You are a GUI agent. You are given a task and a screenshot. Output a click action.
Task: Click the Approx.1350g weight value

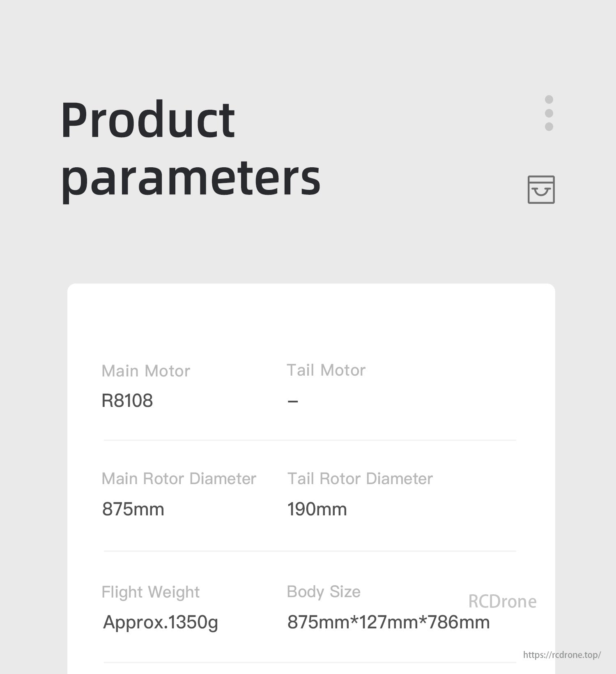161,622
